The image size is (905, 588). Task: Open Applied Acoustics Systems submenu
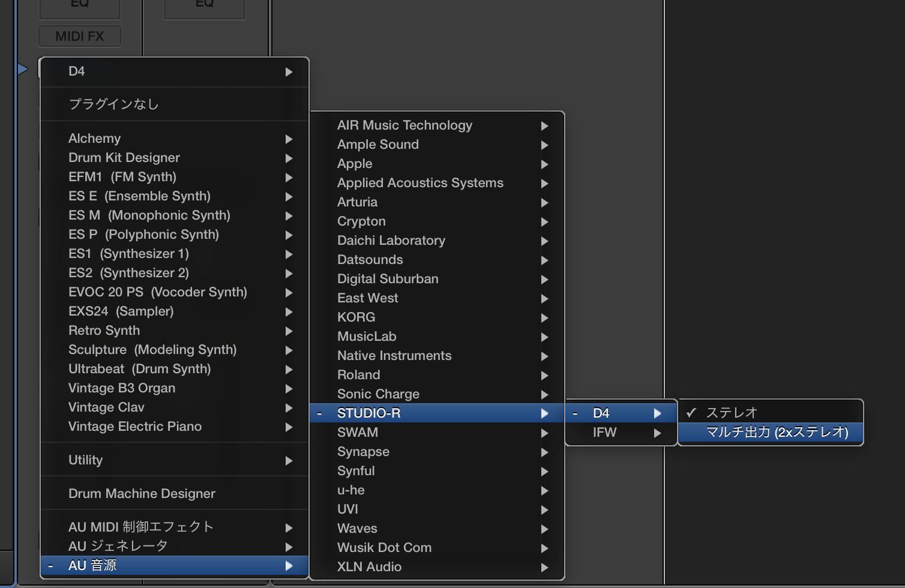437,183
